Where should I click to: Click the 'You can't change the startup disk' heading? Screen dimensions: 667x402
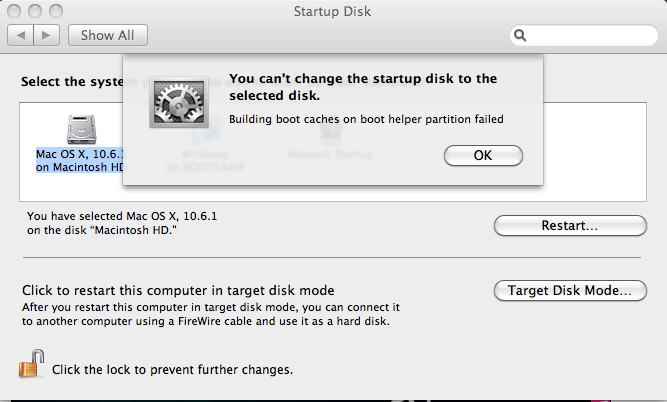[363, 87]
